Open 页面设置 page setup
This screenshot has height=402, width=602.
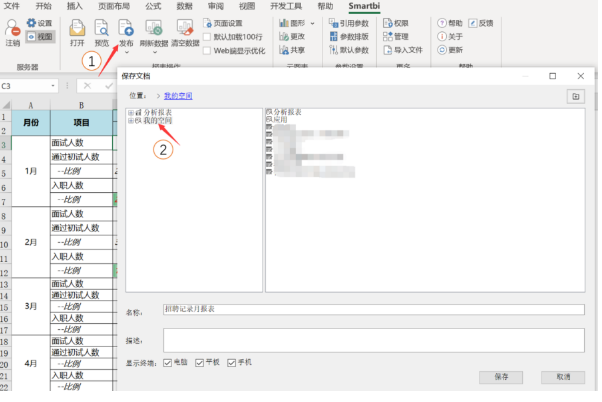223,23
